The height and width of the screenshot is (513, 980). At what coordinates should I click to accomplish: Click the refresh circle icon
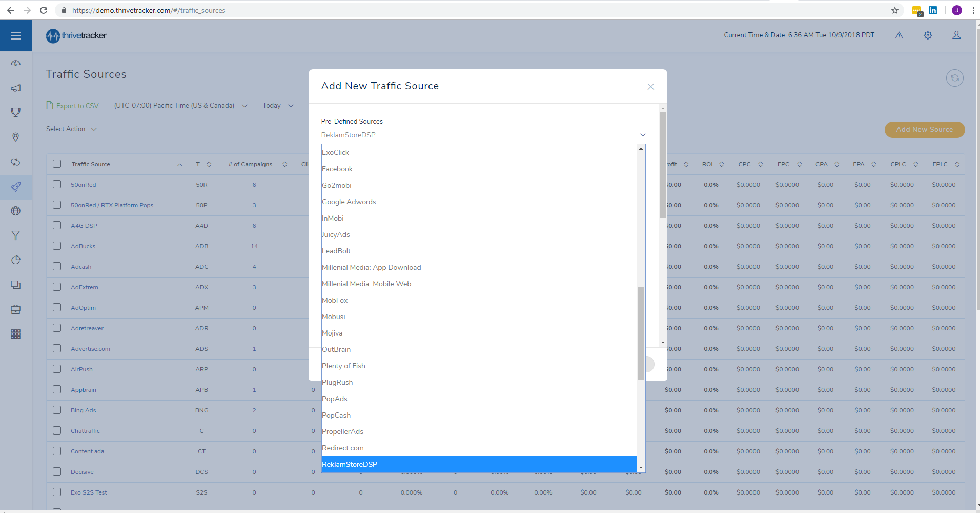[955, 78]
